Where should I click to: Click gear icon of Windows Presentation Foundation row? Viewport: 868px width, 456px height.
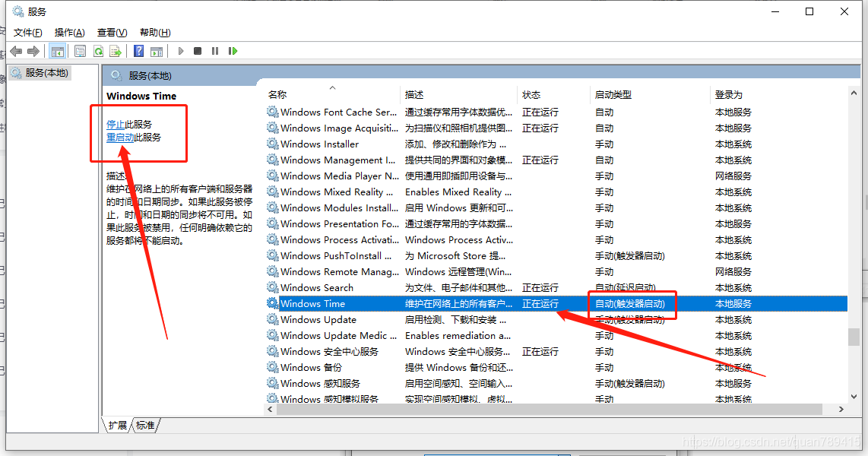[x=272, y=223]
